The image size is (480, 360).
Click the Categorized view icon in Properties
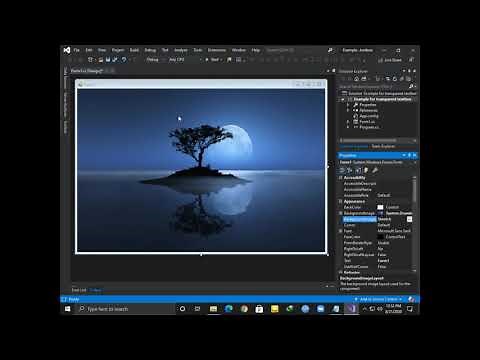(x=342, y=170)
